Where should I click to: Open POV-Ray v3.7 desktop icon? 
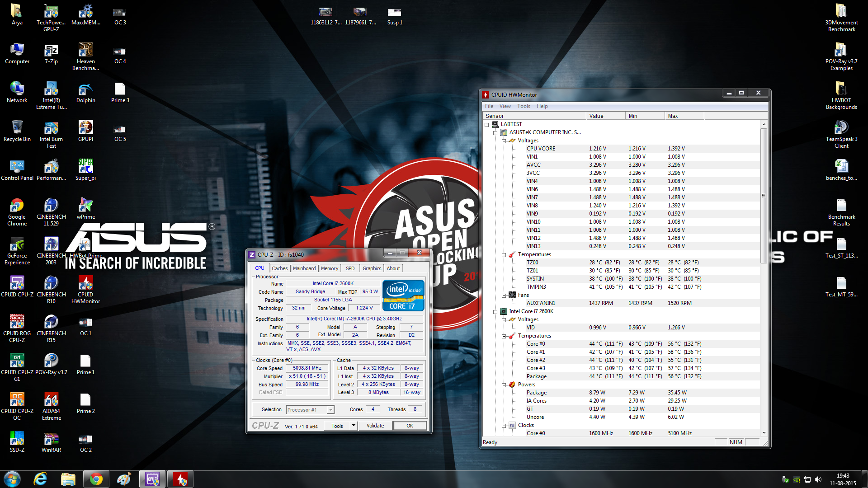pos(51,364)
